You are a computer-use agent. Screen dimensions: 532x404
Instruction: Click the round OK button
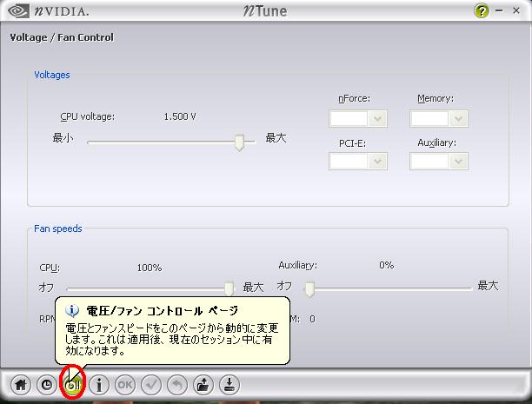[125, 385]
